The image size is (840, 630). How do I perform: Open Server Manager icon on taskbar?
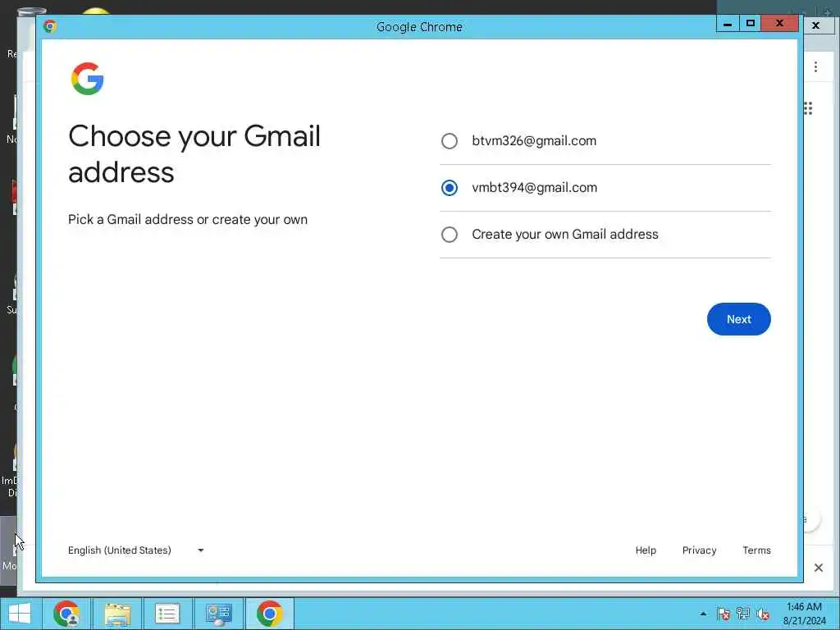[x=218, y=614]
